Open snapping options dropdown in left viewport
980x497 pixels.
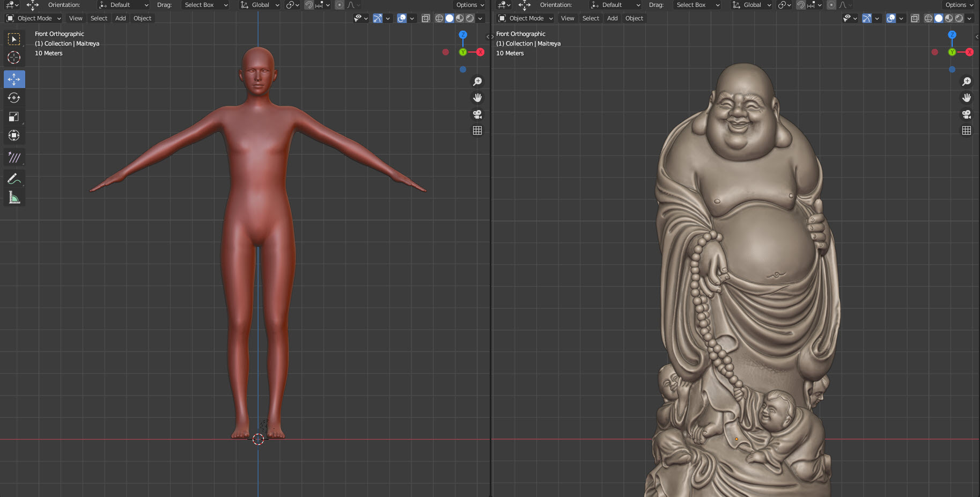tap(322, 5)
